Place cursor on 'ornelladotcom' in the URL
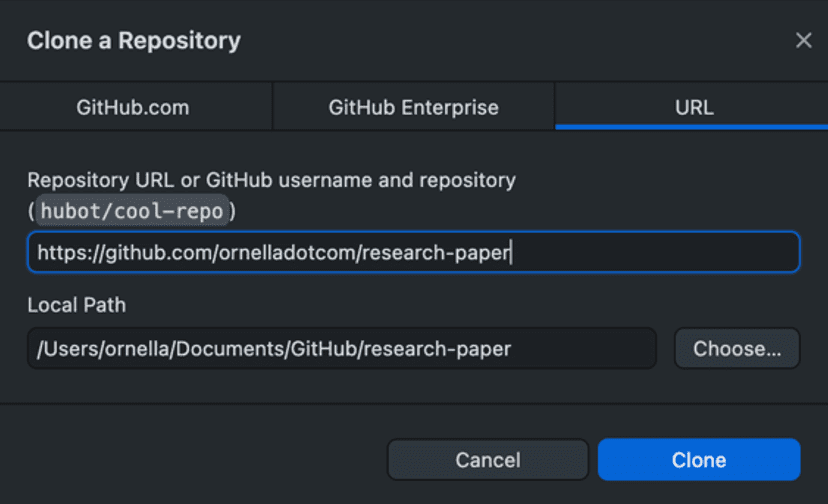 coord(287,253)
